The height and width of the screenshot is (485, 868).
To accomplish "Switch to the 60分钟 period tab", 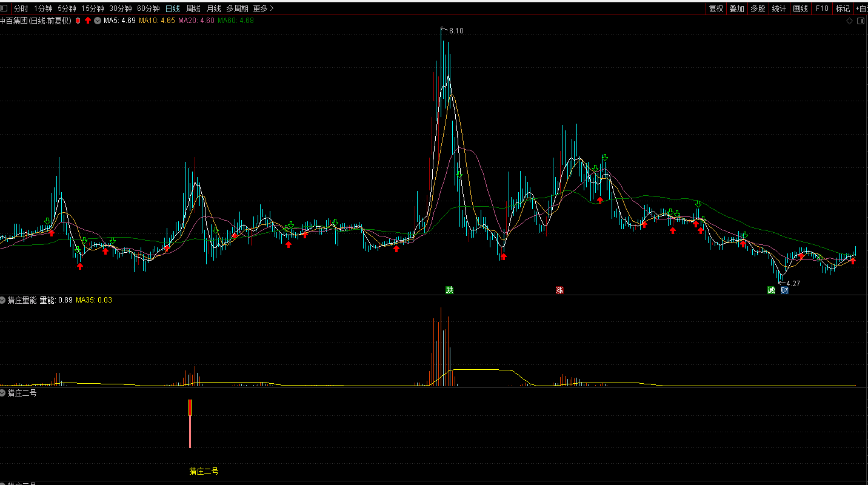I will click(149, 8).
